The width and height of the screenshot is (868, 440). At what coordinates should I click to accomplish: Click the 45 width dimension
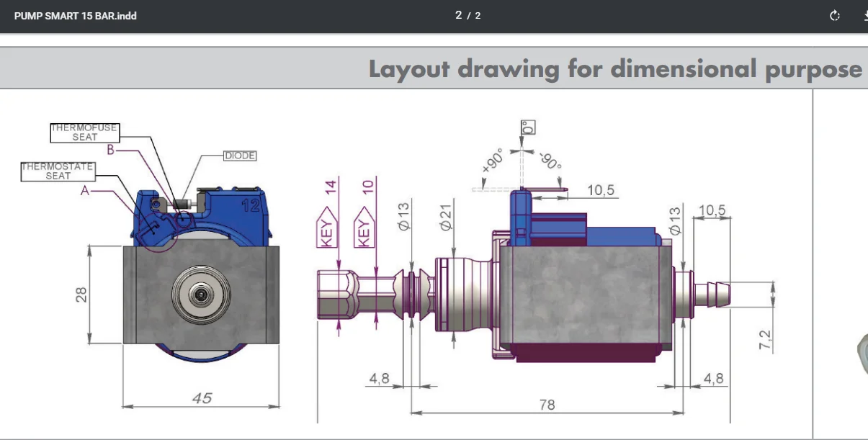coord(202,398)
